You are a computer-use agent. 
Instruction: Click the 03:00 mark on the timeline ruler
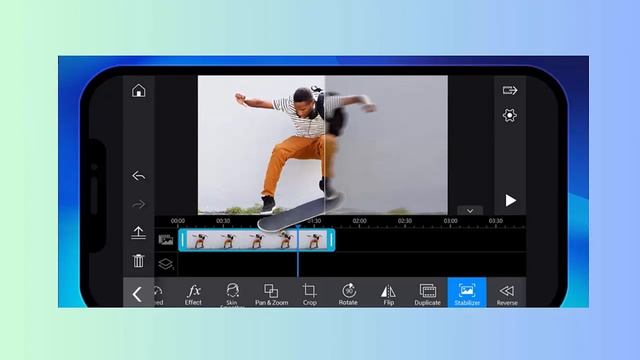[x=450, y=221]
